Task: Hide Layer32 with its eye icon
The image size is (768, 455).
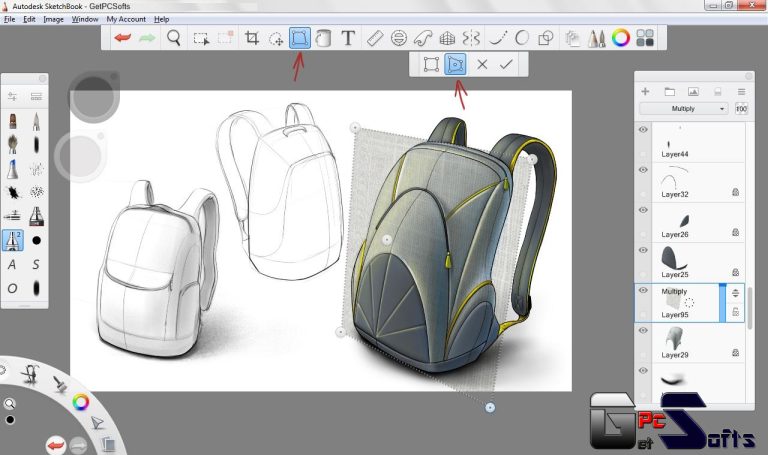Action: [643, 169]
